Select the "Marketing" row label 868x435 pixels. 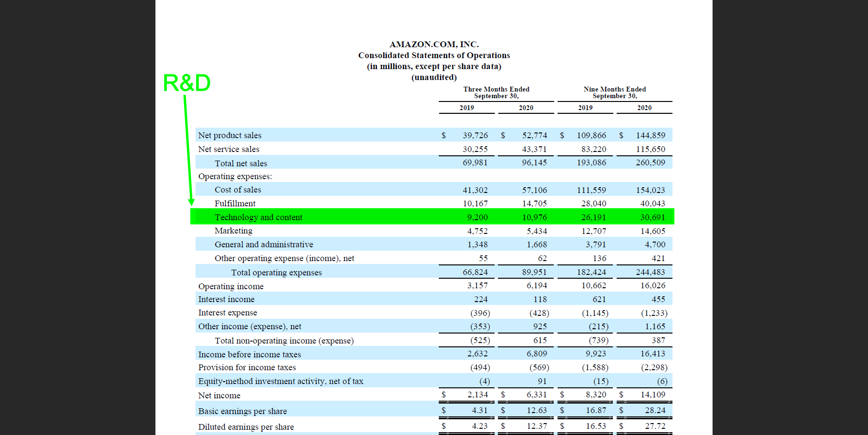[x=234, y=231]
